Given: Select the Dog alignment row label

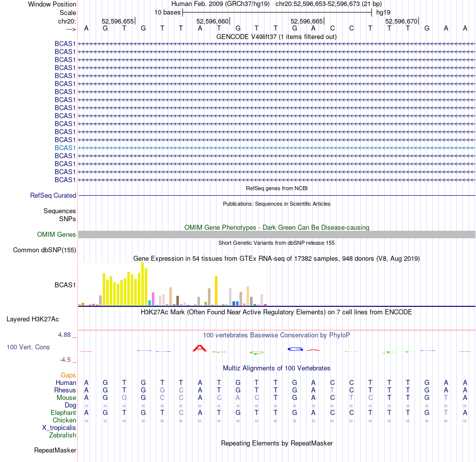Looking at the screenshot, I should pos(70,405).
